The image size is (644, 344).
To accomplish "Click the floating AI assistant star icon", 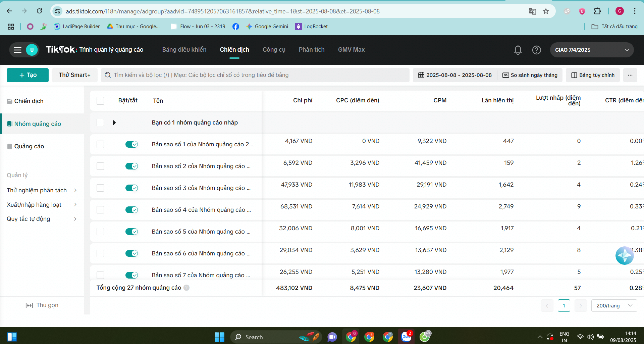I will pyautogui.click(x=625, y=256).
